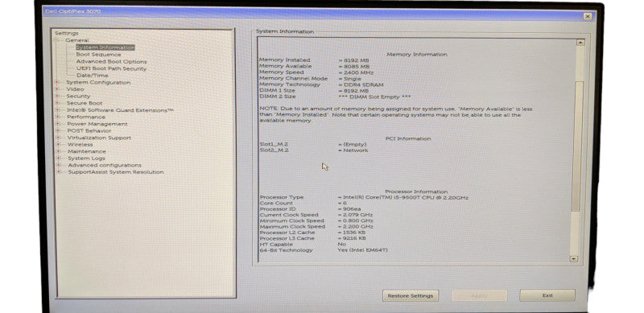The image size is (644, 313).
Task: Select the General category label
Action: point(76,40)
